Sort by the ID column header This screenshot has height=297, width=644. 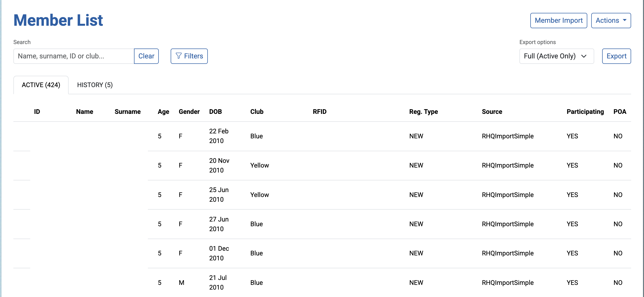(37, 112)
